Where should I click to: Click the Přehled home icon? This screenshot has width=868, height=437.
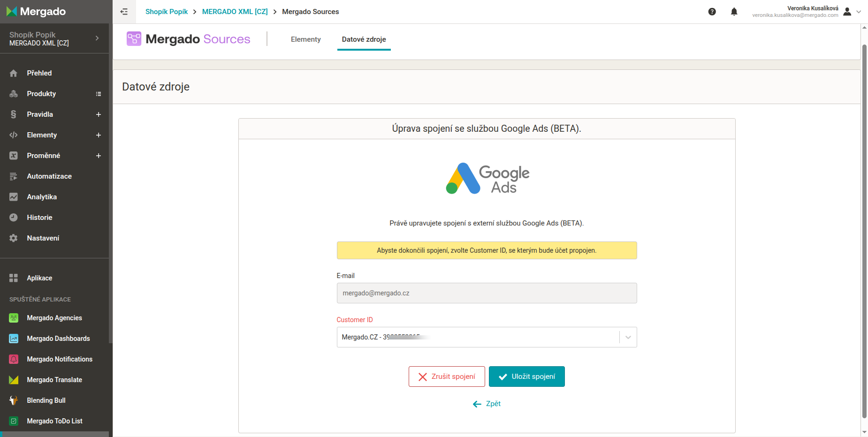click(14, 73)
